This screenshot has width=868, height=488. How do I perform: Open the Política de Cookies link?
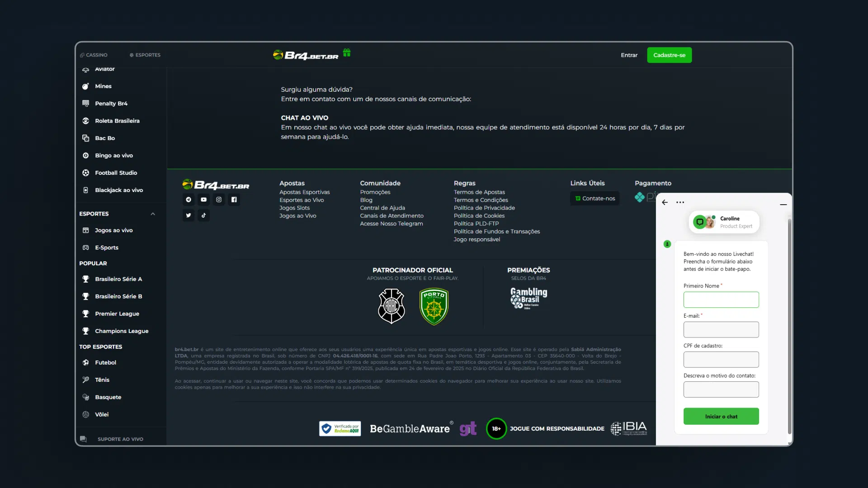click(479, 216)
